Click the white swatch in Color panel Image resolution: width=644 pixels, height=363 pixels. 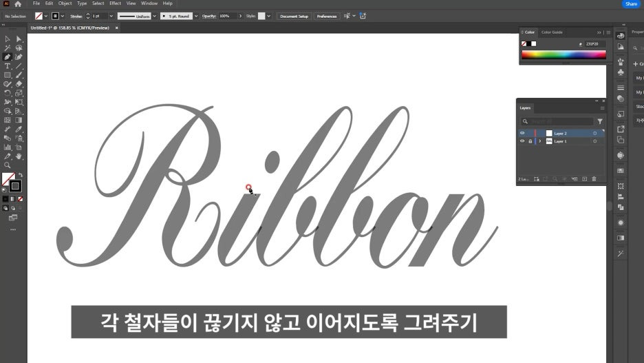pyautogui.click(x=533, y=43)
